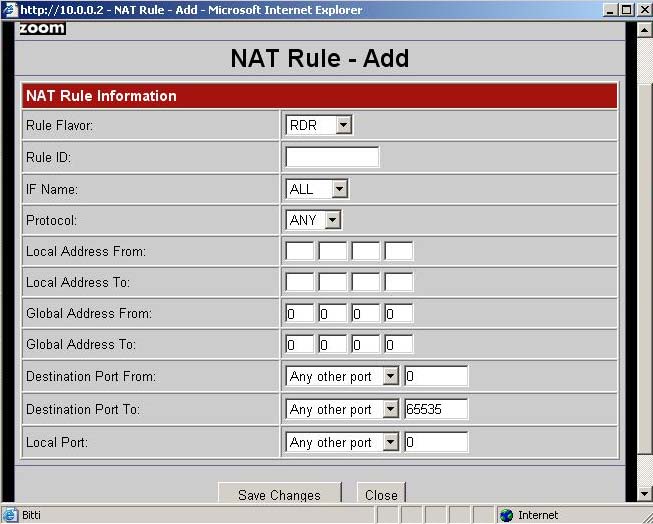
Task: Close the Internet Explorer window
Action: point(644,10)
